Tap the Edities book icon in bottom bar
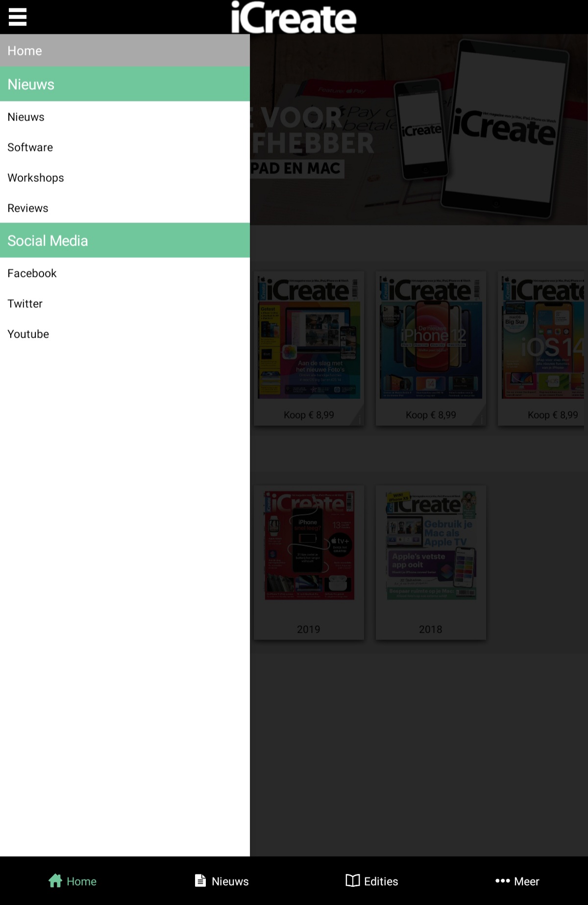The width and height of the screenshot is (588, 905). 352,881
